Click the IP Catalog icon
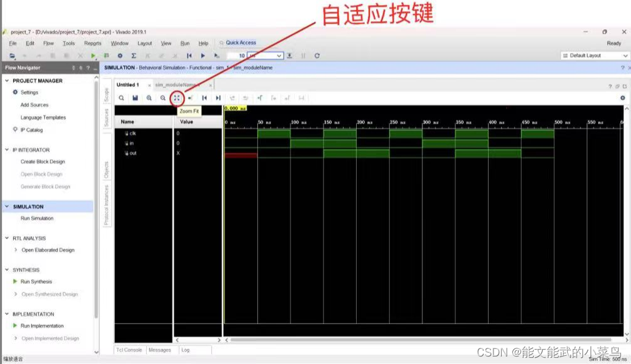Viewport: 631px width, 364px height. 15,129
